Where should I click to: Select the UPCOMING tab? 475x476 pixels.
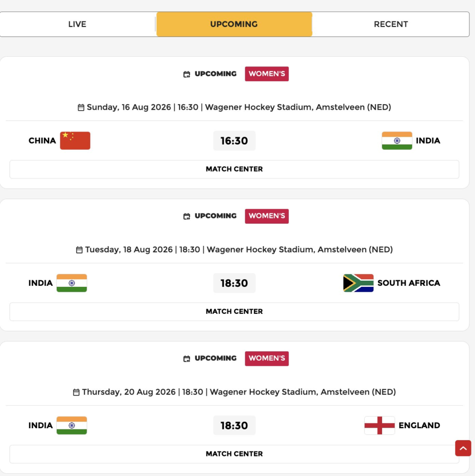pos(234,24)
